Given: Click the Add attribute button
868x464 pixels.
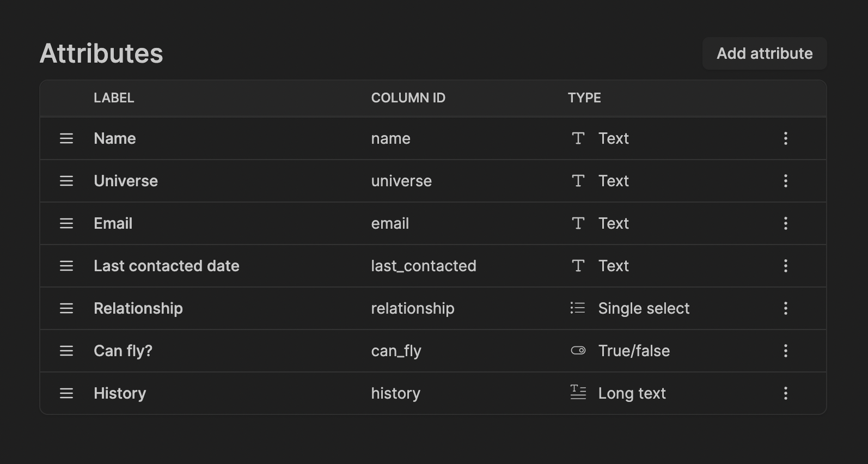Looking at the screenshot, I should 765,53.
